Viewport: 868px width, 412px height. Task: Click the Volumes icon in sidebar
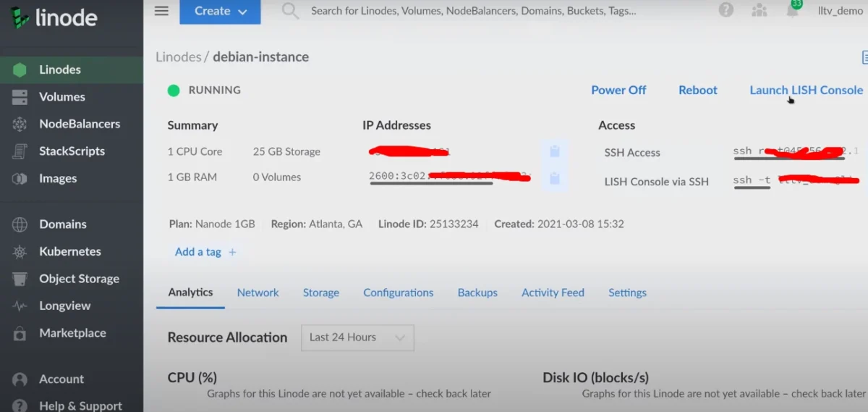point(20,97)
